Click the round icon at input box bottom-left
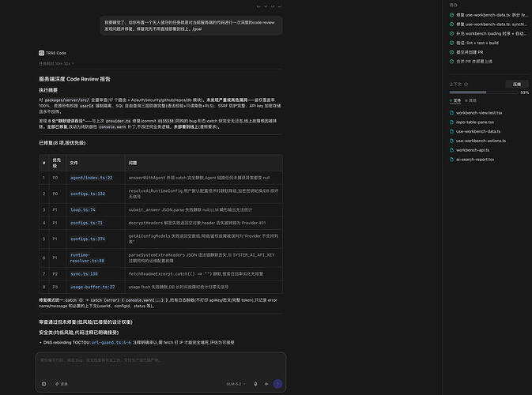 [43, 384]
